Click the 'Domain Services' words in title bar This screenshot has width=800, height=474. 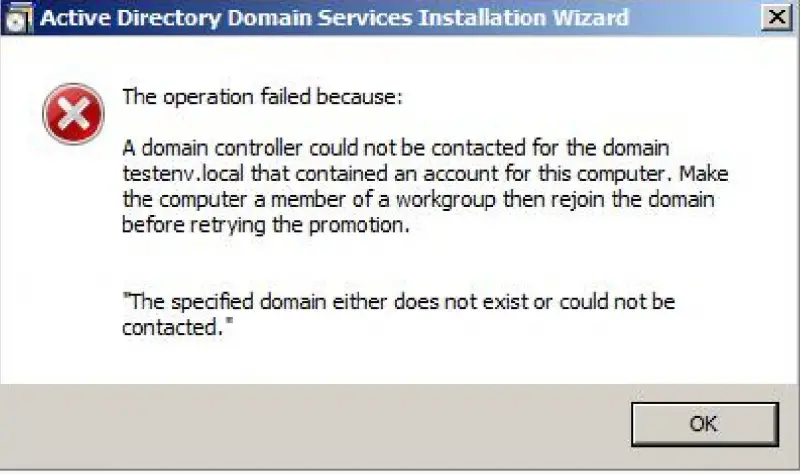point(319,18)
